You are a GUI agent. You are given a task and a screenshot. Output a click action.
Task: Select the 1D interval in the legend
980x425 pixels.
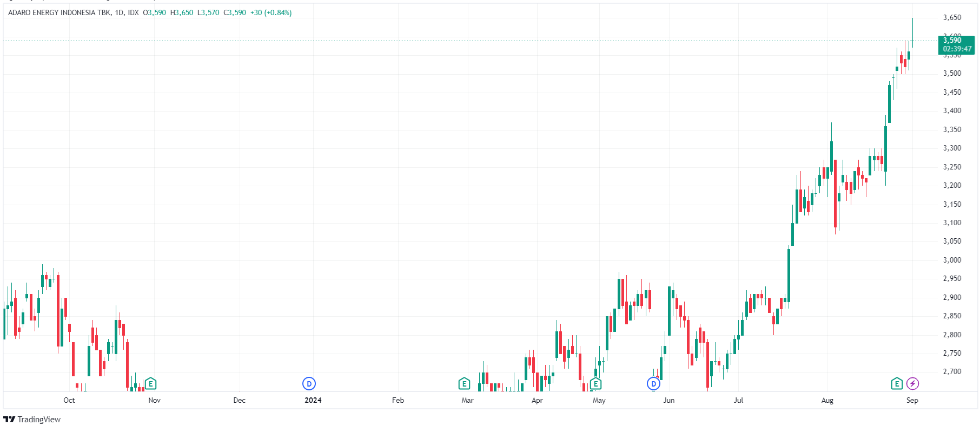(119, 12)
